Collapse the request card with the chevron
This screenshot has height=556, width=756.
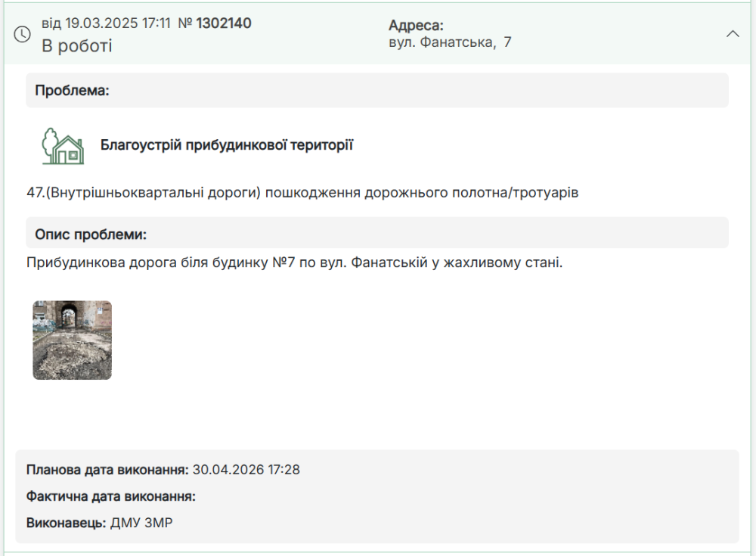click(x=733, y=34)
